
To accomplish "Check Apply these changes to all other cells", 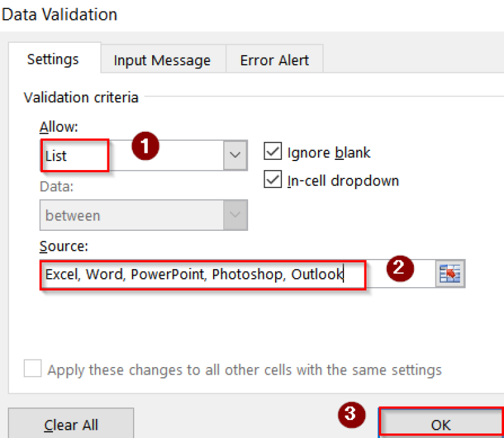I will [x=33, y=368].
